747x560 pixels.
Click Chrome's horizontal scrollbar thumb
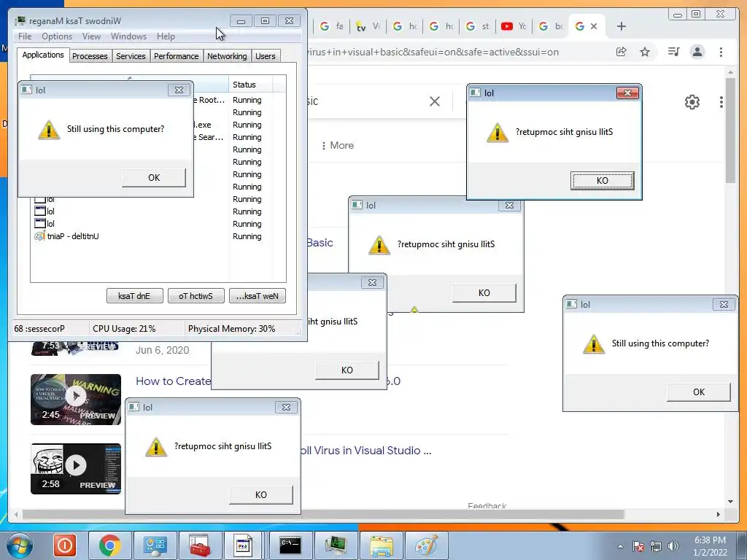323,514
